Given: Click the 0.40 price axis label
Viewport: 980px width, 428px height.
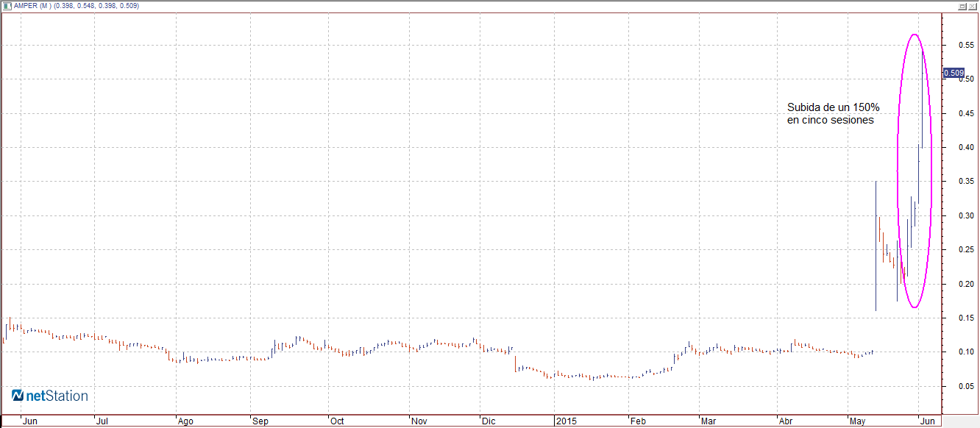Looking at the screenshot, I should coord(965,148).
